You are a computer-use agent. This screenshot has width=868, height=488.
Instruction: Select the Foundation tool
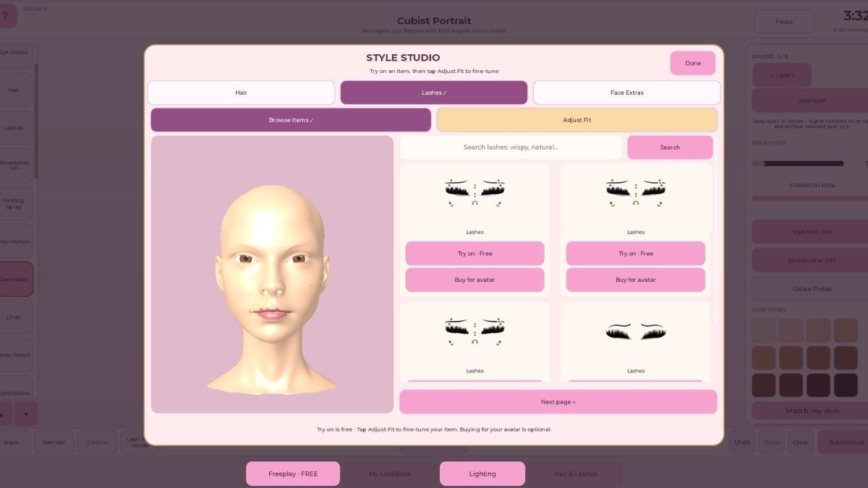[x=14, y=241]
